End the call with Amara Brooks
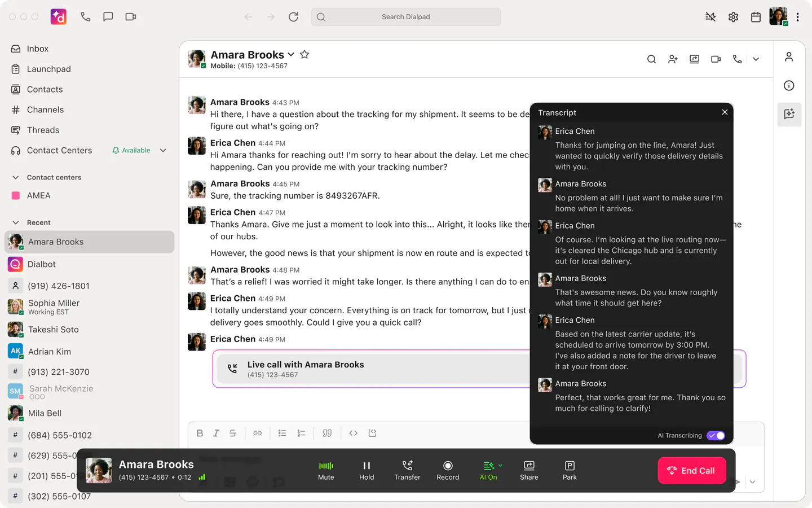812x508 pixels. coord(691,471)
